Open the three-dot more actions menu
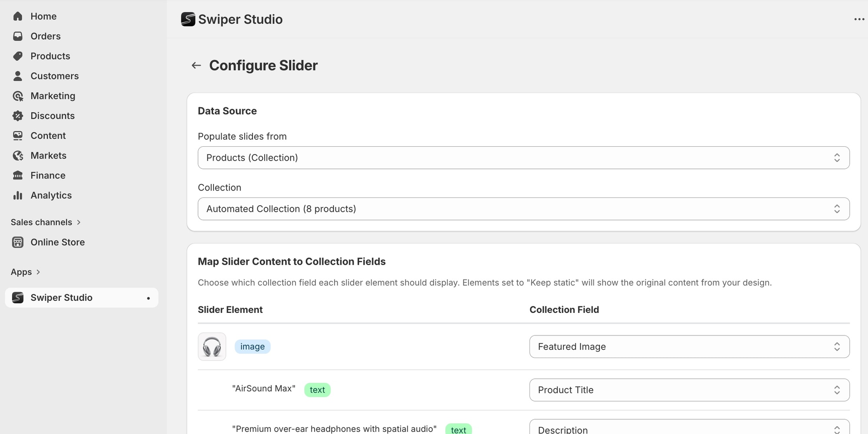Viewport: 868px width, 434px height. click(x=859, y=19)
